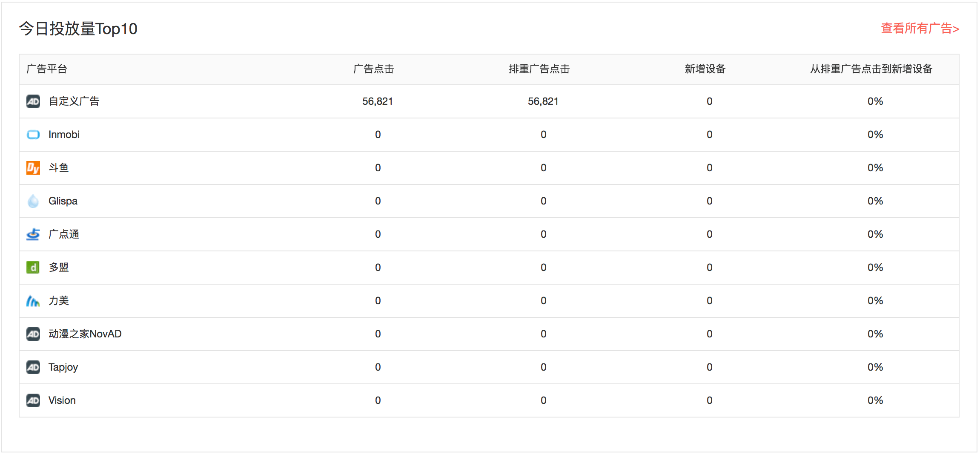Select the 动漫之家NovAD platform name
Image resolution: width=980 pixels, height=455 pixels.
pyautogui.click(x=85, y=334)
